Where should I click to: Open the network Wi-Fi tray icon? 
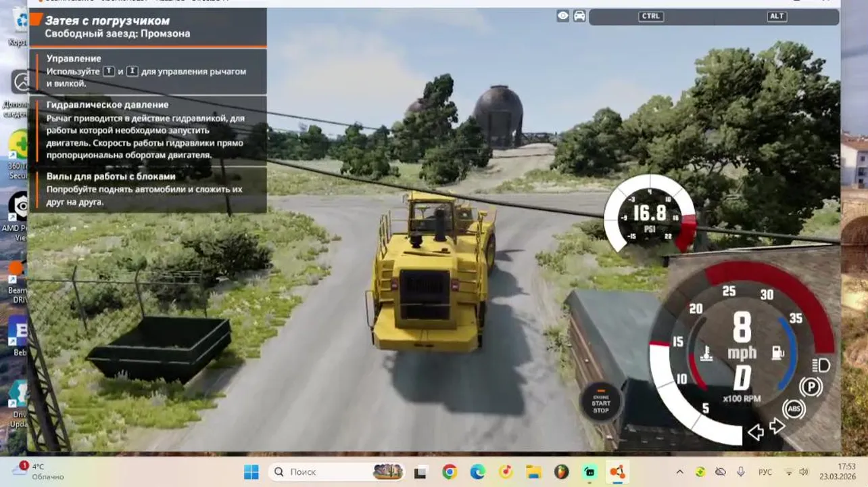pos(788,471)
